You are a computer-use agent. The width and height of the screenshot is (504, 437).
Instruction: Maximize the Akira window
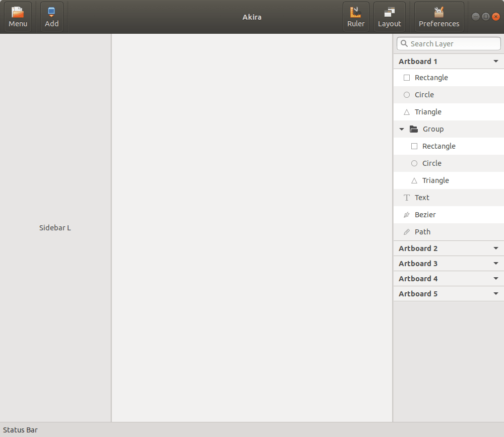[486, 17]
